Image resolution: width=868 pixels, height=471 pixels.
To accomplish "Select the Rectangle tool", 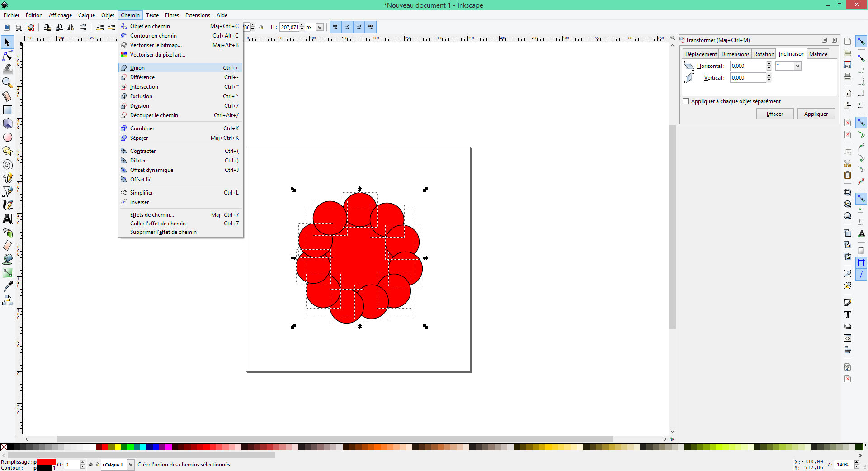I will tap(7, 110).
